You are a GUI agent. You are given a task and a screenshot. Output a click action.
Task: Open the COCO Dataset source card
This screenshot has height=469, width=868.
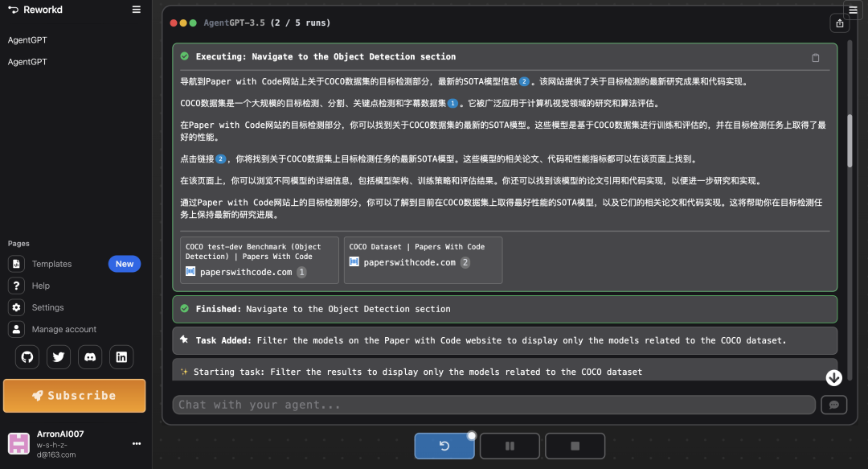click(x=423, y=260)
